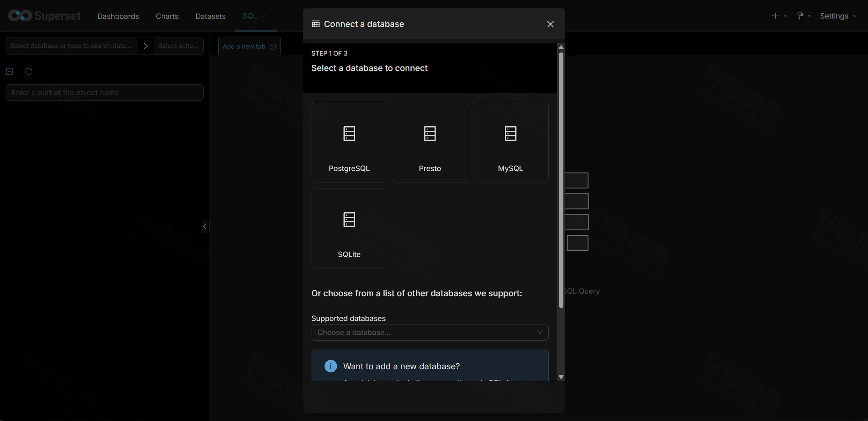Click the Select database search field
Image resolution: width=868 pixels, height=421 pixels.
(x=72, y=46)
